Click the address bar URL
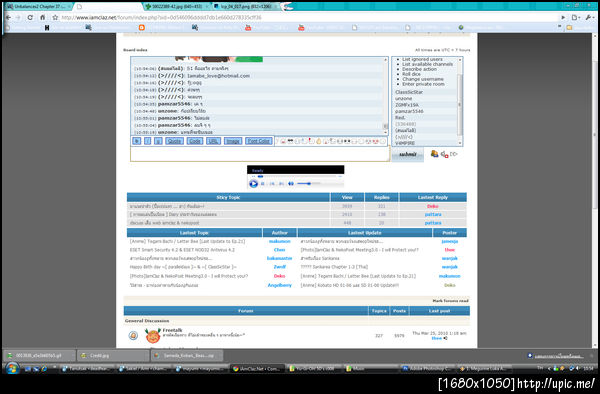The height and width of the screenshot is (394, 600). pyautogui.click(x=161, y=18)
